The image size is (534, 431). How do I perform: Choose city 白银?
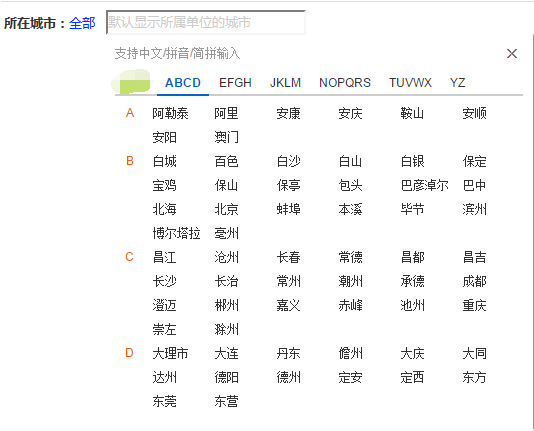(412, 161)
